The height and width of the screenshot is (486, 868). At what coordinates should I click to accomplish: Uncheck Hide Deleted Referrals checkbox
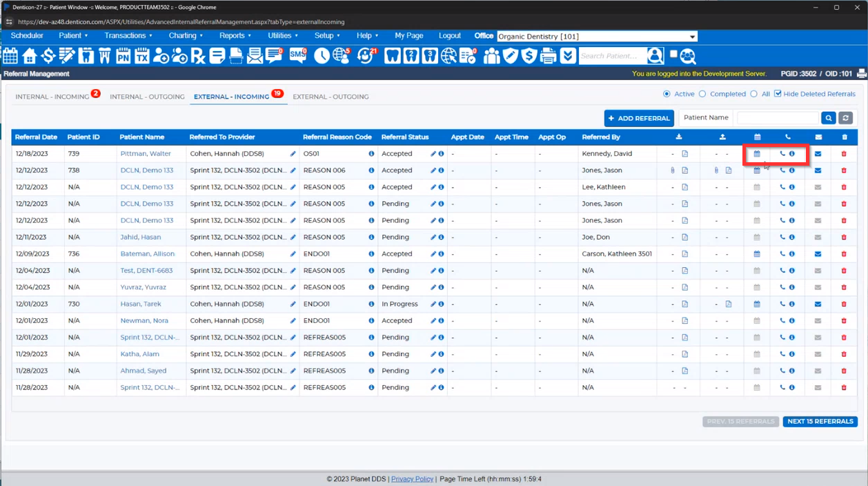[778, 94]
